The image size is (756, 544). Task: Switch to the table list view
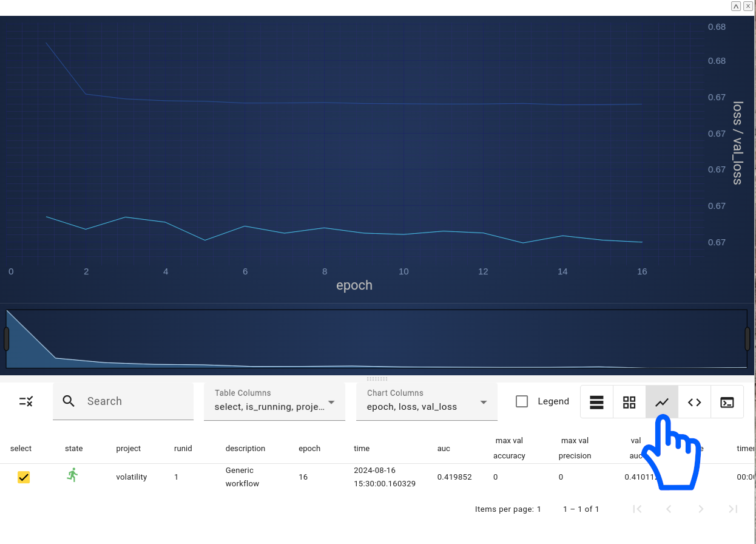coord(596,402)
